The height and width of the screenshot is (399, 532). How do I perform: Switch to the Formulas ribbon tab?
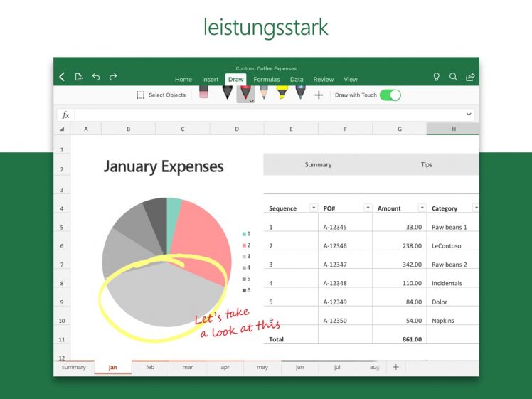[266, 80]
